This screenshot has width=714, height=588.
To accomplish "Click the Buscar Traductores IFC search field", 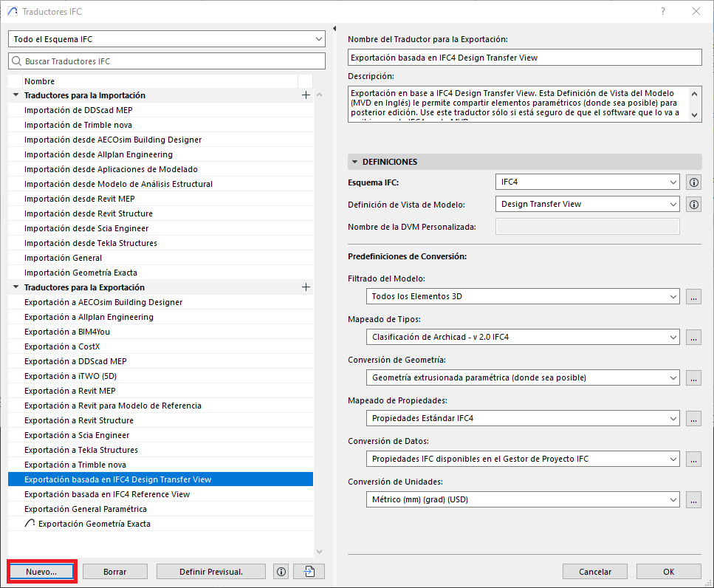I will [167, 61].
